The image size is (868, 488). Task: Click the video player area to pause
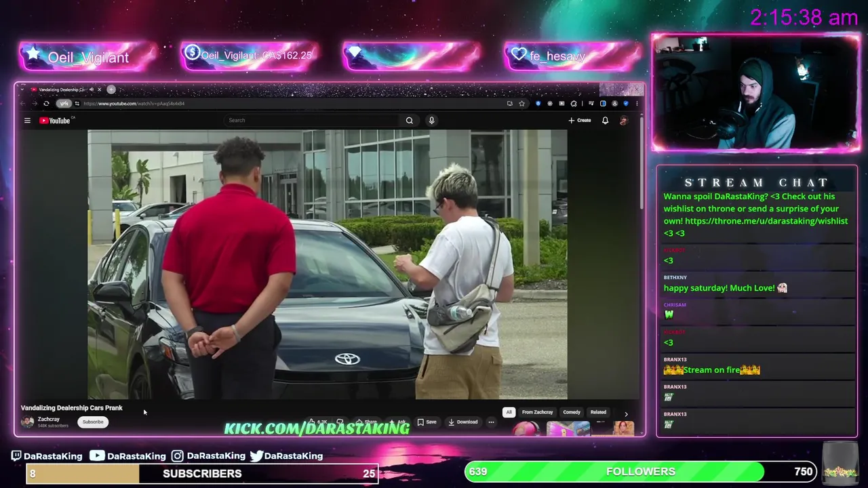328,264
